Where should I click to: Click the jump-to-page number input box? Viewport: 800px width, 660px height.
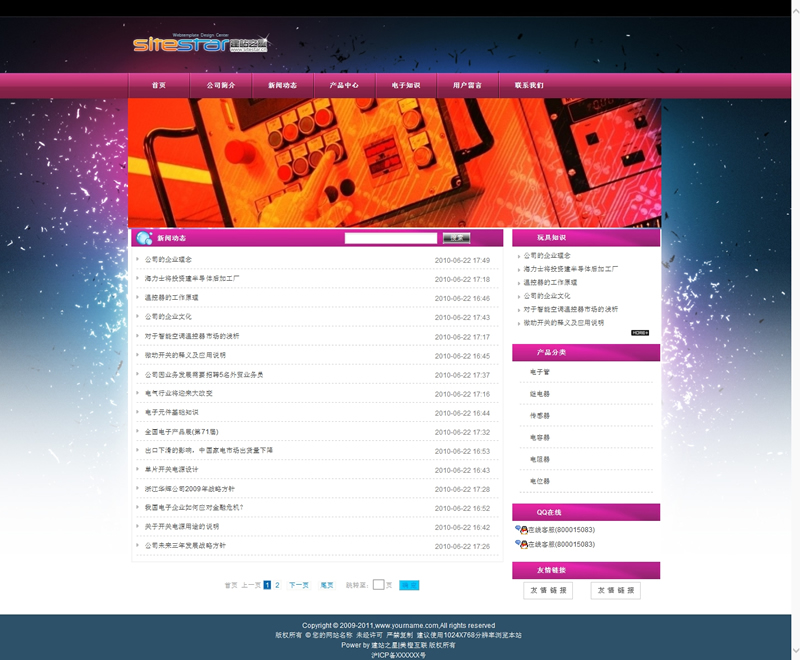[x=378, y=585]
